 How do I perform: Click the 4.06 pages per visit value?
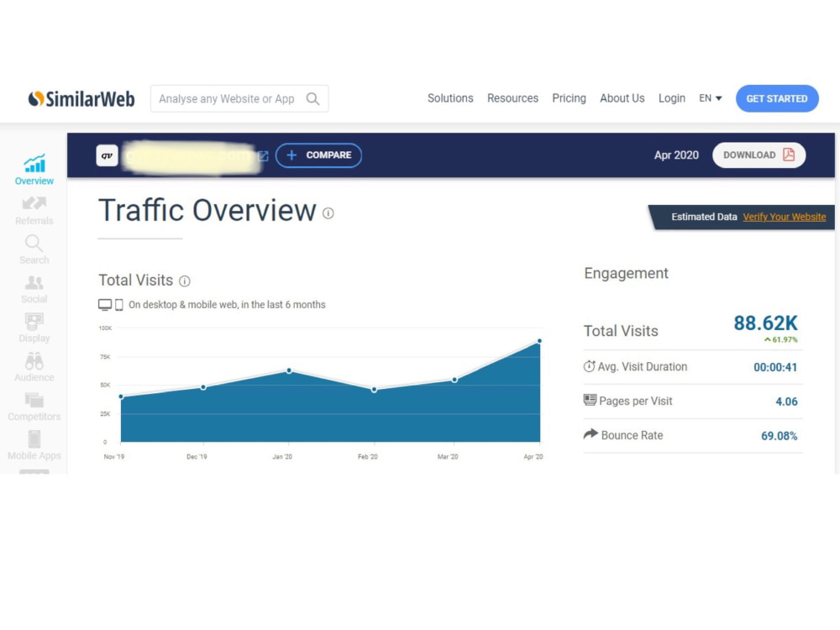click(786, 402)
